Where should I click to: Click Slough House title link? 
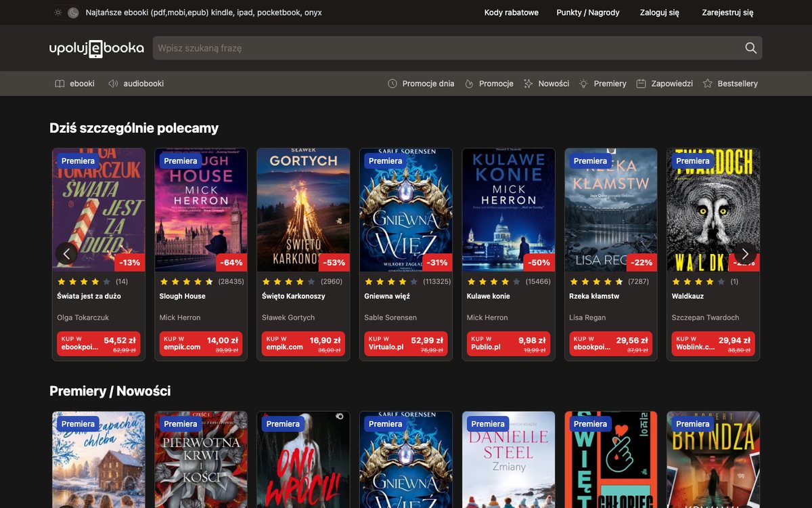(183, 296)
